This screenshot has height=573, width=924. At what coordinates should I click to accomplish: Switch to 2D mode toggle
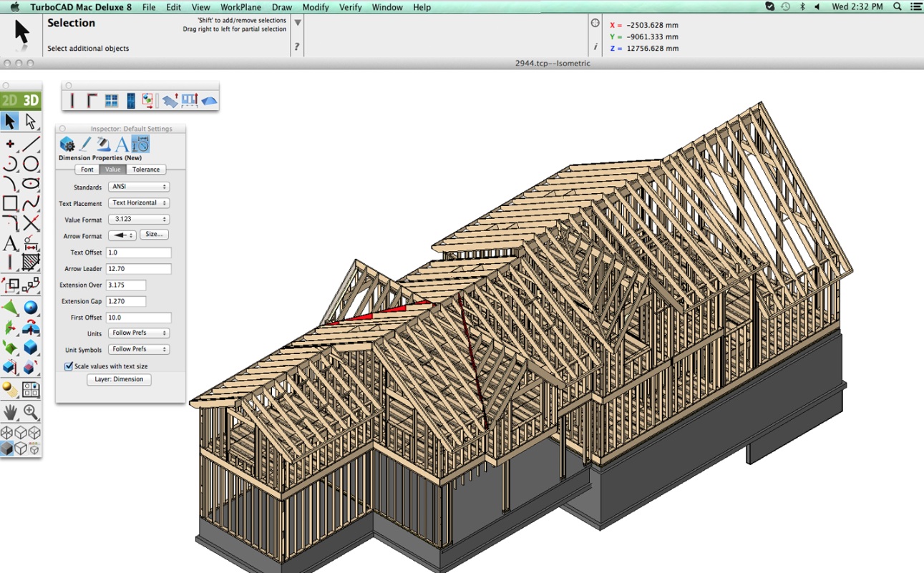pyautogui.click(x=10, y=101)
